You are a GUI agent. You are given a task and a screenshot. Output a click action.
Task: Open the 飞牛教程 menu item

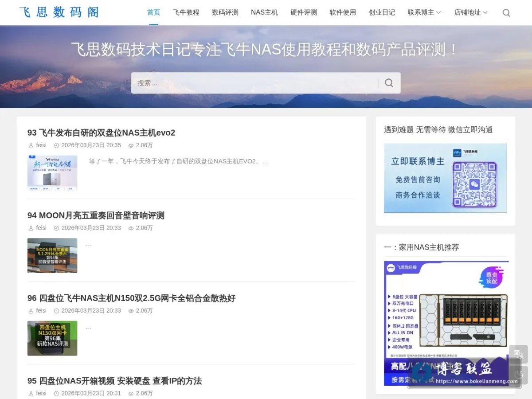[x=186, y=12]
